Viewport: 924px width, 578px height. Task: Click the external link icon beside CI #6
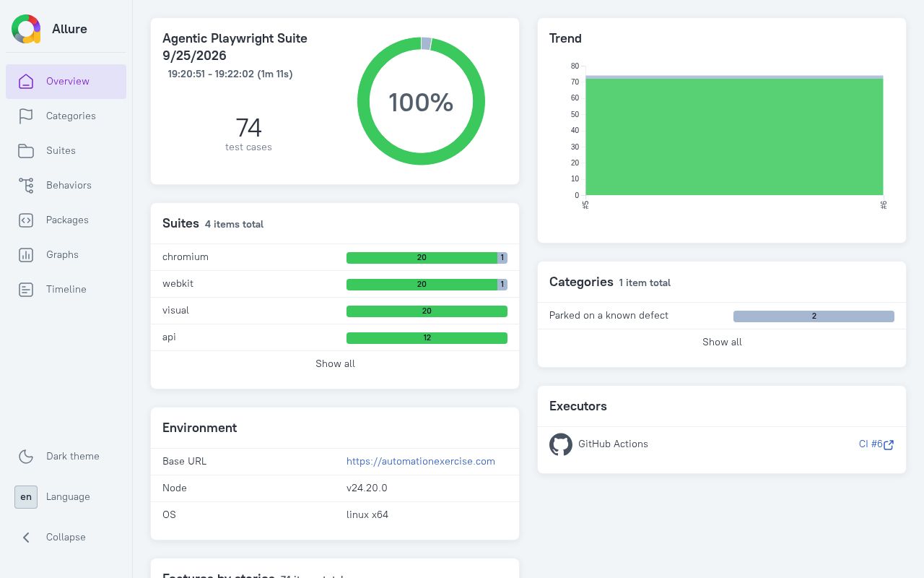pos(889,445)
